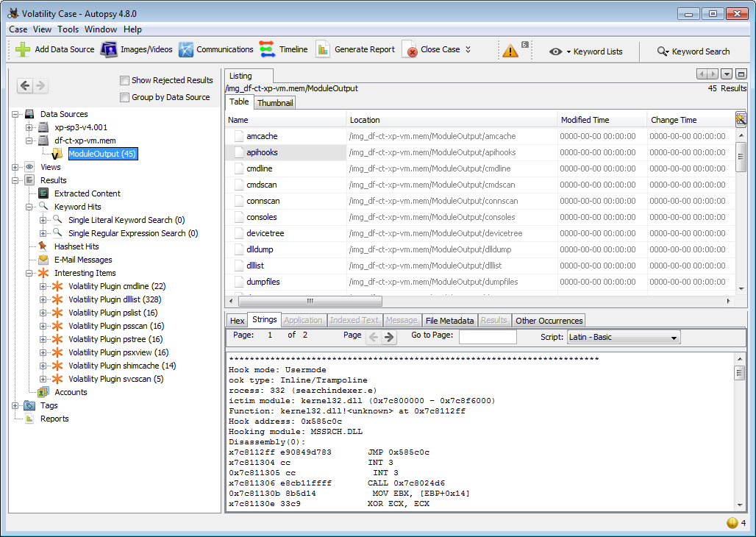Click the Generate Report icon
Image resolution: width=756 pixels, height=537 pixels.
tap(323, 50)
